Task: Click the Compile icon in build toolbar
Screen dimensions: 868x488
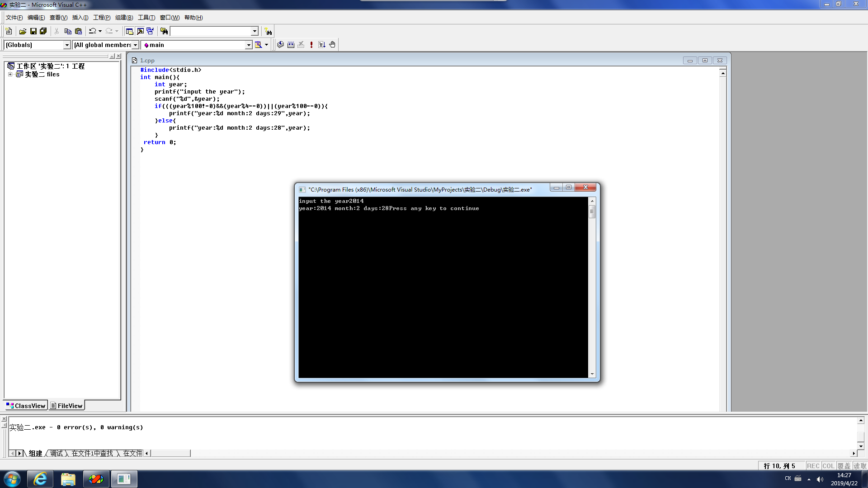Action: click(280, 45)
